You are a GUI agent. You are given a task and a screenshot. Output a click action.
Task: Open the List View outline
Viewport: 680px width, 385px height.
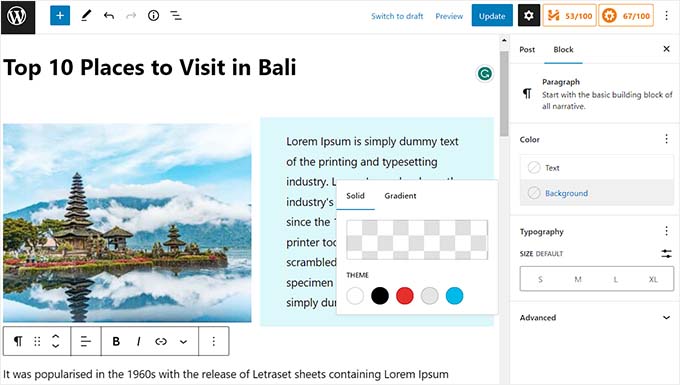(176, 16)
